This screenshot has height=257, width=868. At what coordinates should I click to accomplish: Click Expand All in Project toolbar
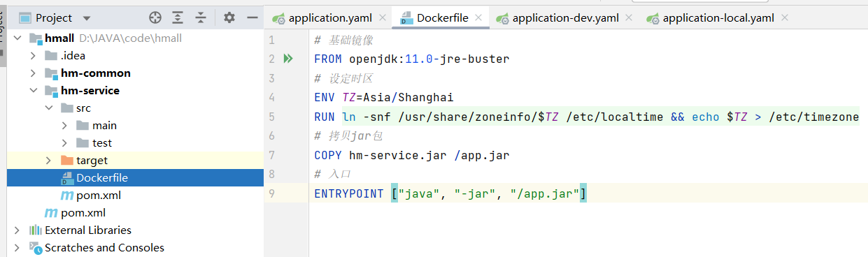pyautogui.click(x=178, y=17)
